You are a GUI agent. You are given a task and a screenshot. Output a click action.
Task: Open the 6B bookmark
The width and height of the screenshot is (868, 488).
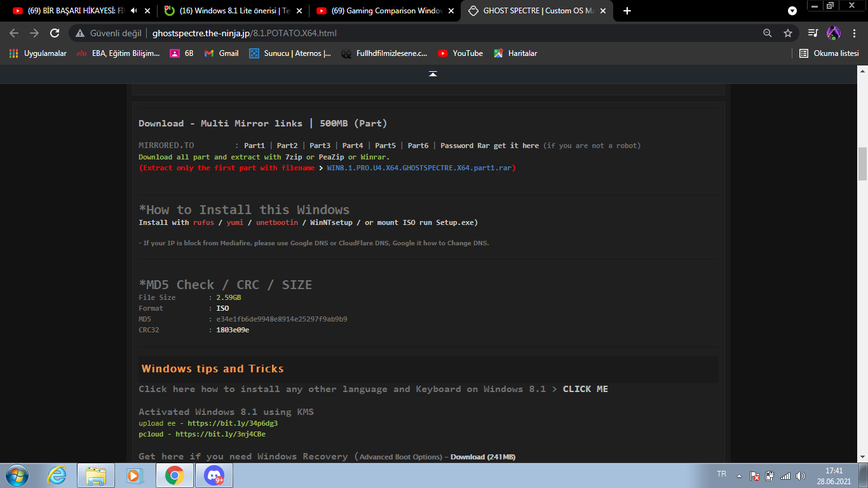182,53
